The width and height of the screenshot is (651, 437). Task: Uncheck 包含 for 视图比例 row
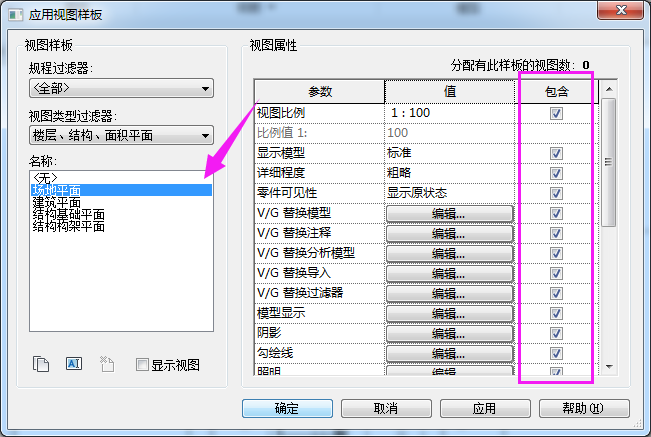(556, 113)
